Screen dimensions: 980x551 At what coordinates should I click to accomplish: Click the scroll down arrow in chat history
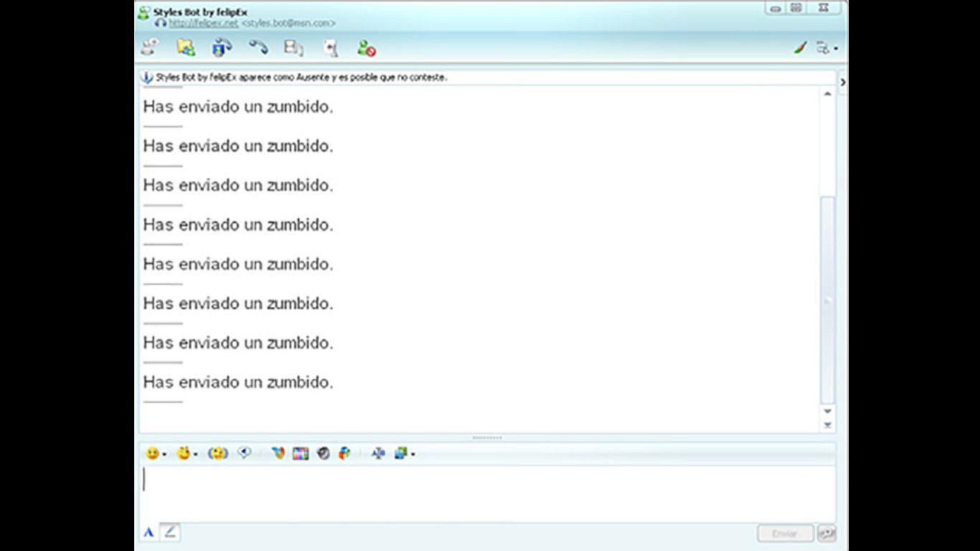pos(827,411)
